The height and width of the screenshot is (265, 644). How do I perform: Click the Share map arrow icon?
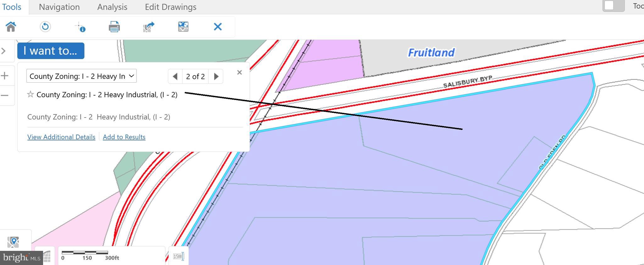[149, 27]
